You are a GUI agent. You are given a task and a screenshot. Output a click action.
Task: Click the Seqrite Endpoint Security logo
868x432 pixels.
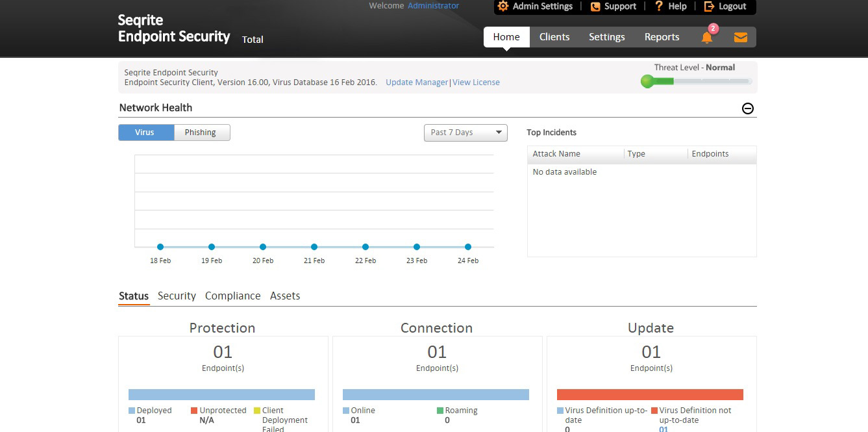[x=174, y=29]
